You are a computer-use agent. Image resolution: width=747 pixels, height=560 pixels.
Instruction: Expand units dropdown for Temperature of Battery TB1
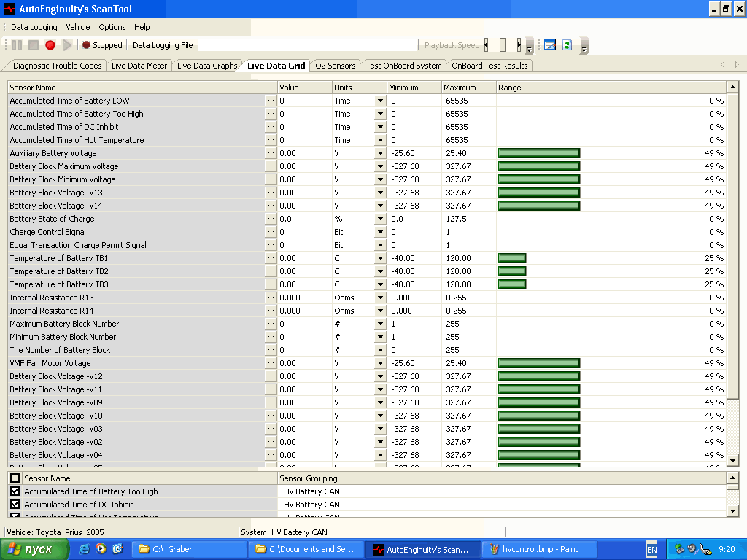click(x=380, y=258)
